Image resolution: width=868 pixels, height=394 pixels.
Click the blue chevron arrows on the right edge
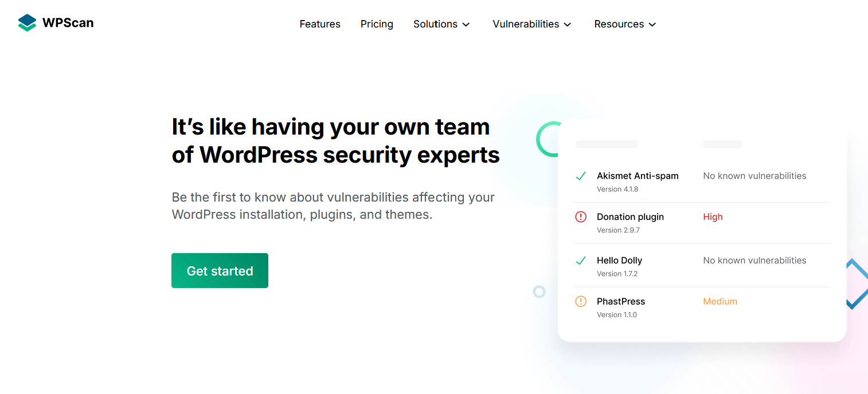[x=857, y=282]
